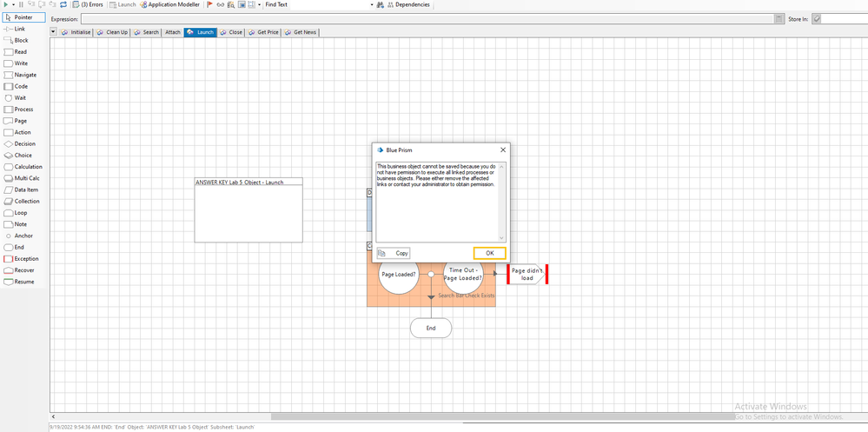This screenshot has width=868, height=432.
Task: Expand the Find Text dropdown arrow
Action: pyautogui.click(x=372, y=4)
